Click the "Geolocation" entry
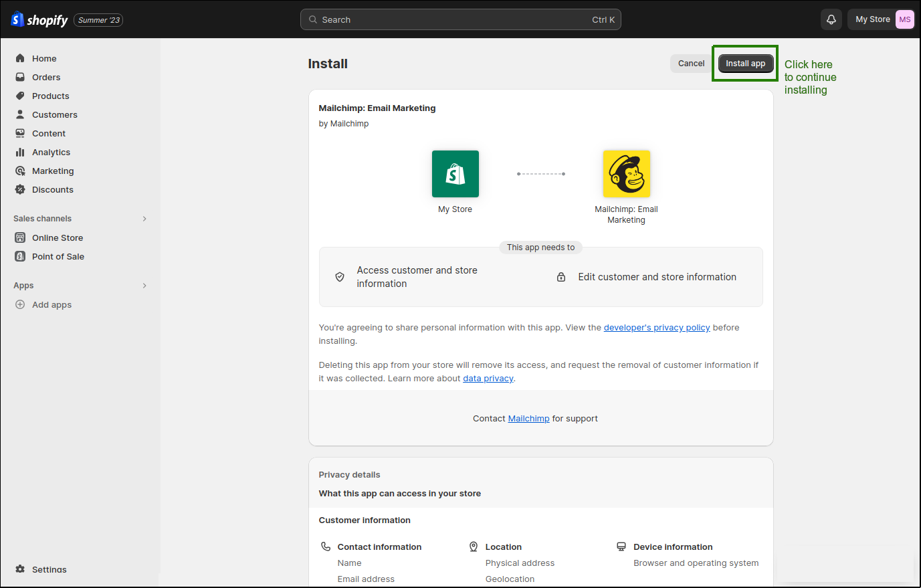The image size is (921, 588). click(510, 579)
